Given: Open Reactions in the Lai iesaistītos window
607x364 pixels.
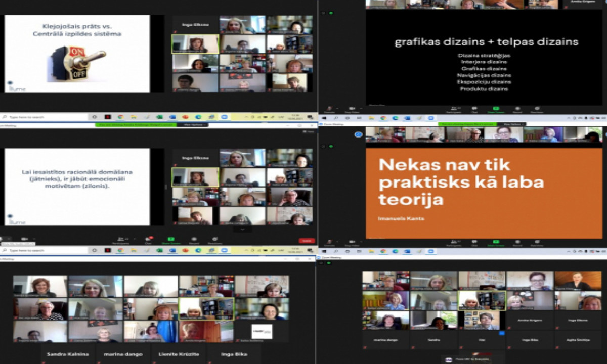Looking at the screenshot, I should click(x=214, y=240).
